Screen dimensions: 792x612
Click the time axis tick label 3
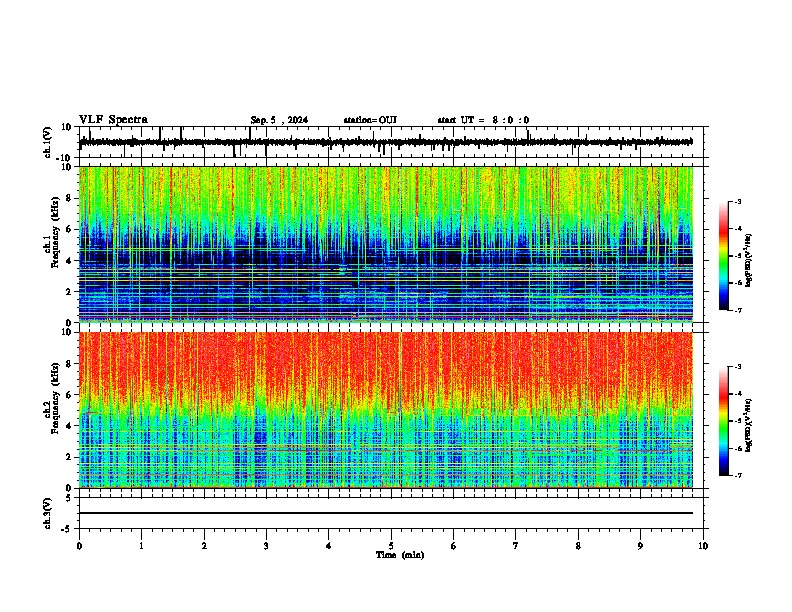coord(266,546)
